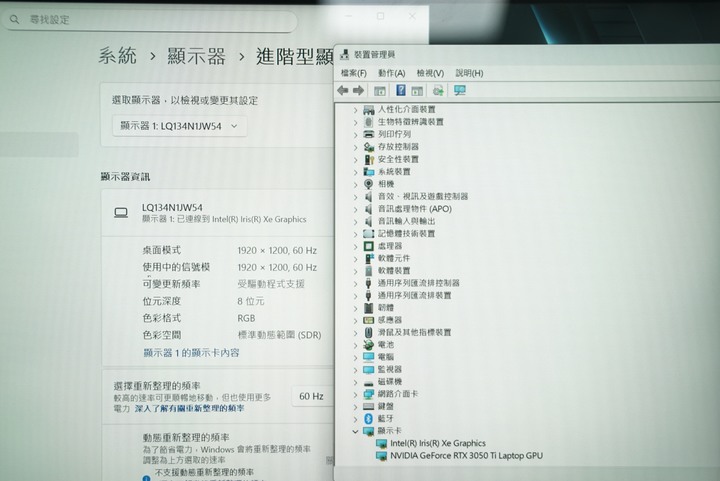Open the 顯示器 1 的顯示卡內容 link
This screenshot has height=481, width=720.
(x=191, y=352)
